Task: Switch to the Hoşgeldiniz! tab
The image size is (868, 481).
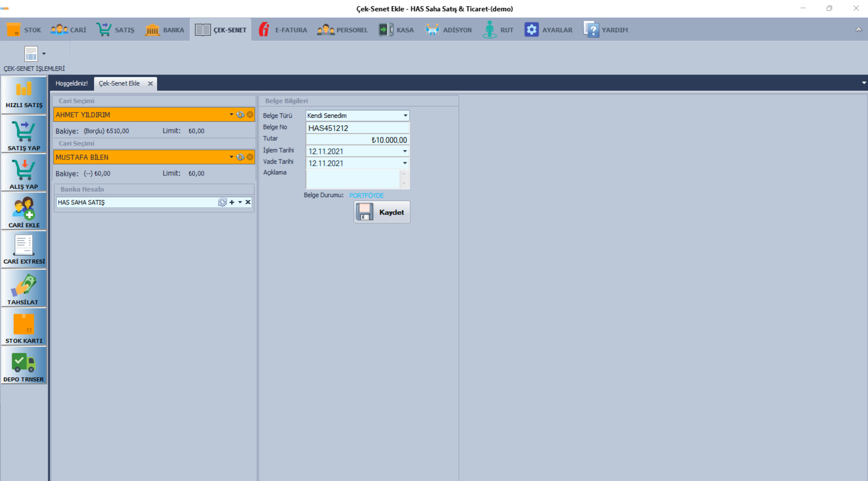Action: point(72,83)
